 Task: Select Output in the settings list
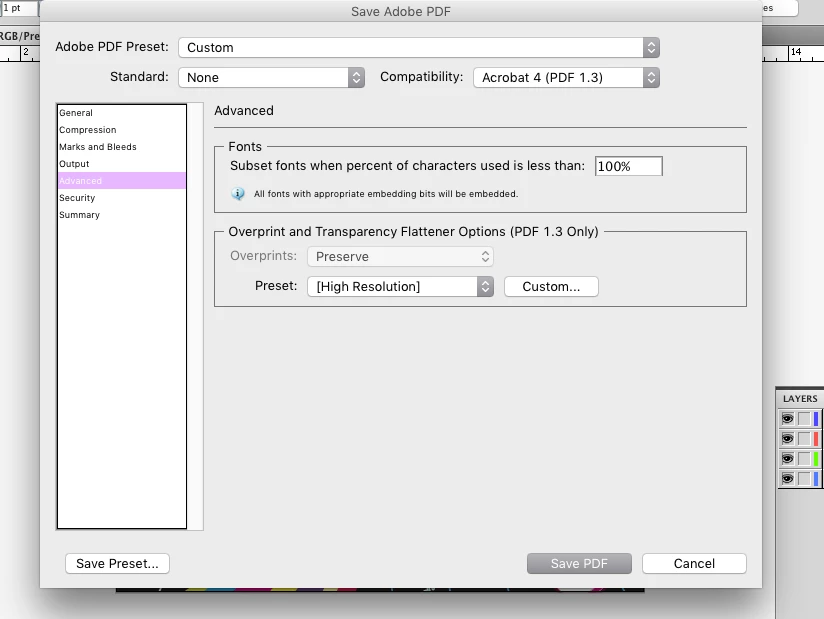pyautogui.click(x=121, y=164)
